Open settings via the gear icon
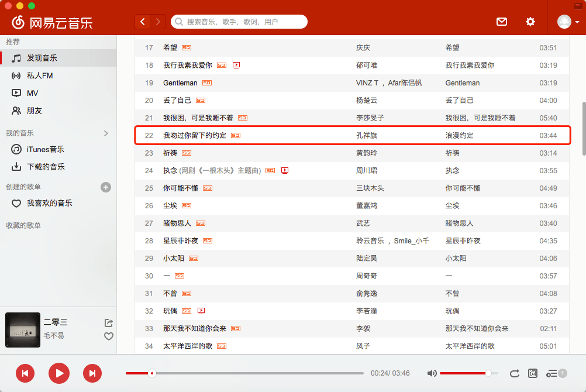The image size is (586, 392). point(530,22)
